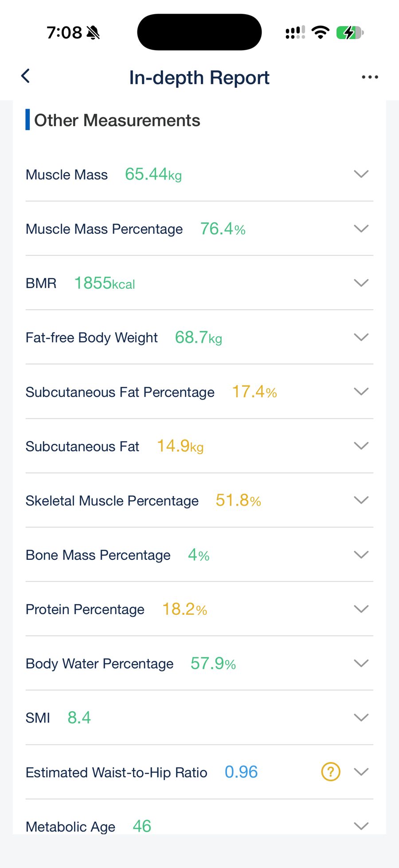The width and height of the screenshot is (399, 868).
Task: Expand the Muscle Mass row chevron
Action: [x=361, y=174]
